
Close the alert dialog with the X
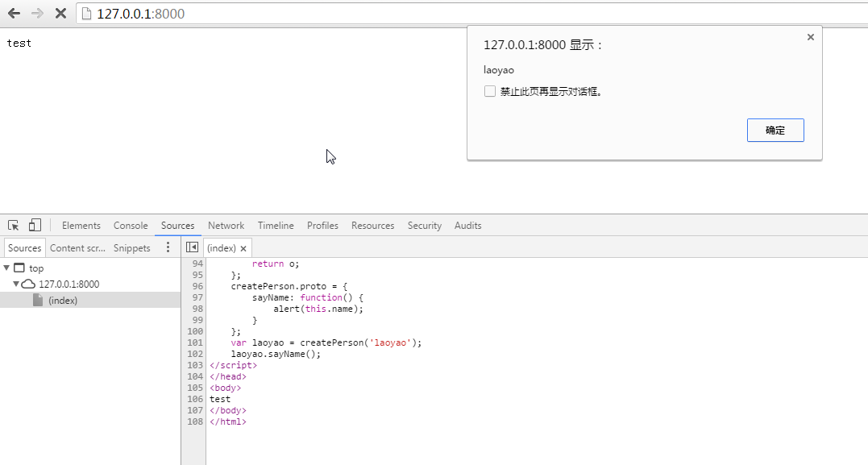pyautogui.click(x=811, y=37)
